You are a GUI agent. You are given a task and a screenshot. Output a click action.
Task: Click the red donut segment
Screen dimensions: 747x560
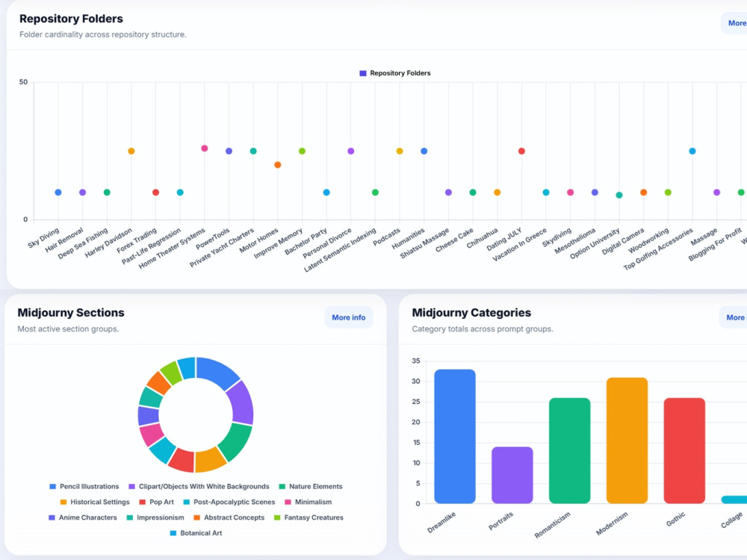point(182,459)
